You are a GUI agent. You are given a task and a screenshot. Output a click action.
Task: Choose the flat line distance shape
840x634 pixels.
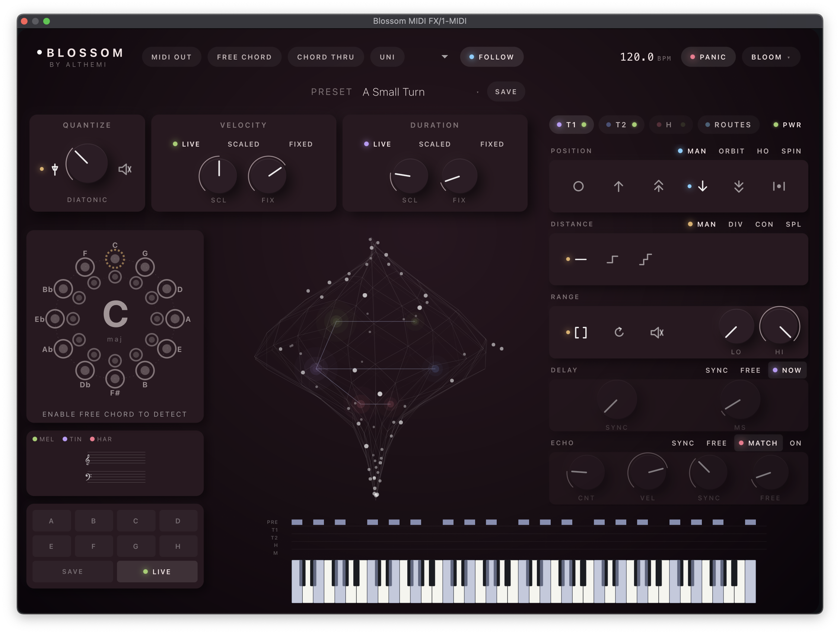click(580, 260)
